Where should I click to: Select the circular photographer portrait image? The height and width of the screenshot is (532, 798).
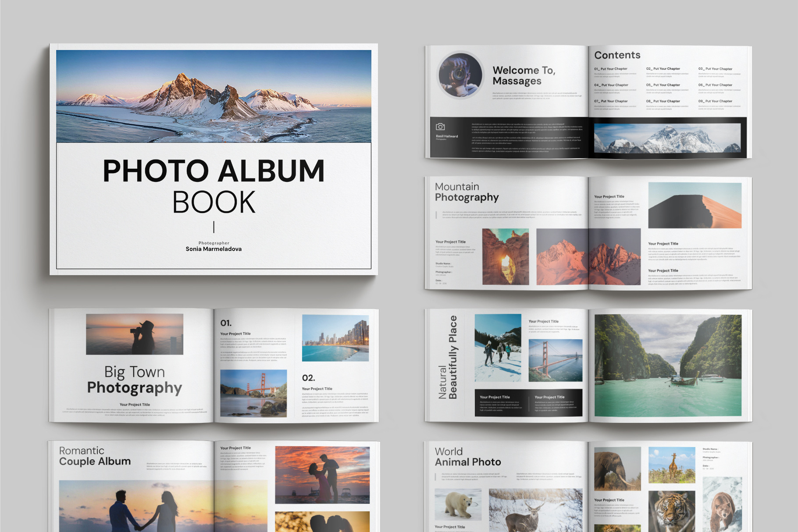click(x=460, y=75)
